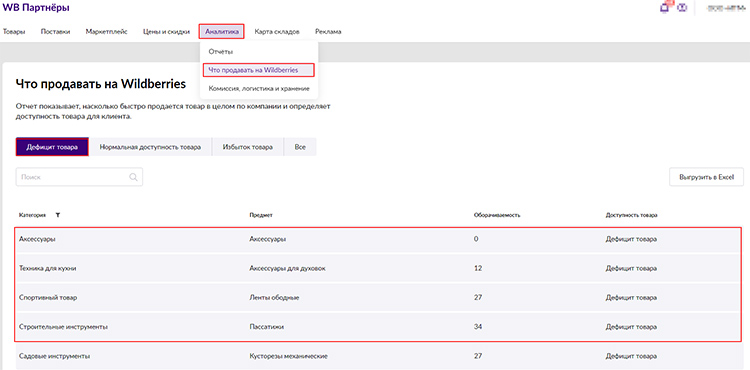The image size is (750, 370).
Task: Click Аксессуары для духовок item cell
Action: click(x=287, y=268)
